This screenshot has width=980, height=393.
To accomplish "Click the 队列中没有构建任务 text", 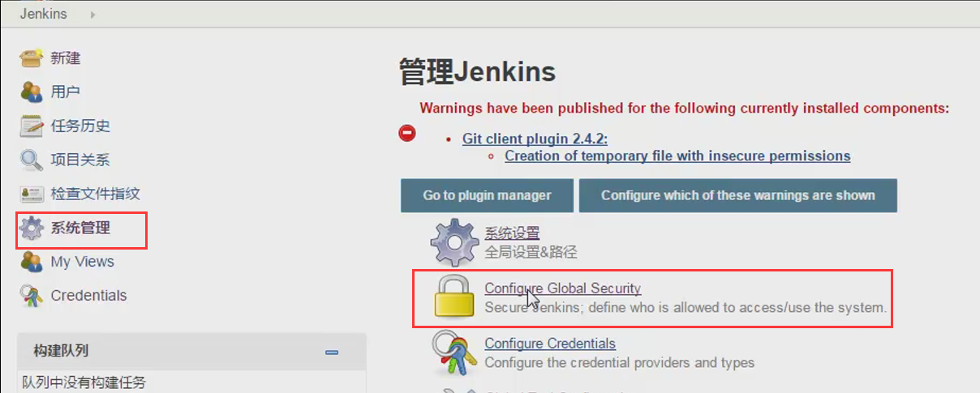I will click(x=84, y=382).
